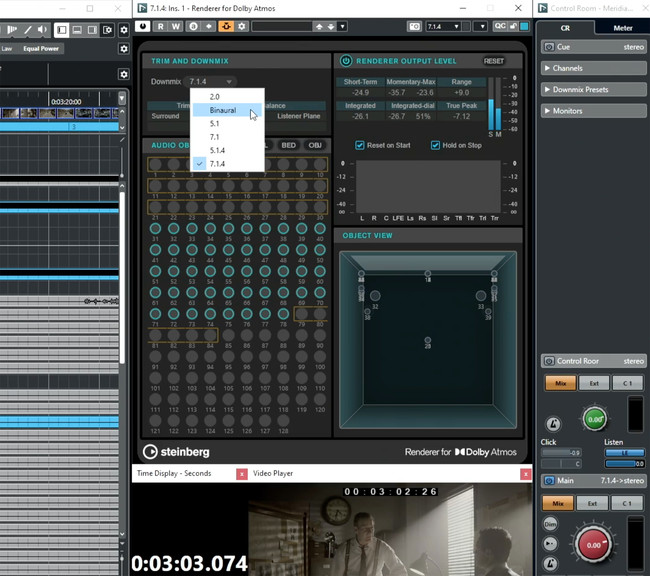Activate the Dim button on Main
Viewport: 650px width, 576px height.
[x=551, y=523]
